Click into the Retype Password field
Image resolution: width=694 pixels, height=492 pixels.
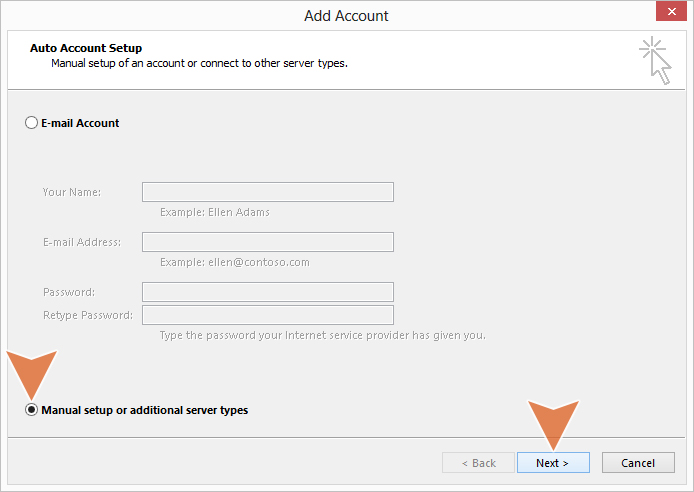click(268, 315)
